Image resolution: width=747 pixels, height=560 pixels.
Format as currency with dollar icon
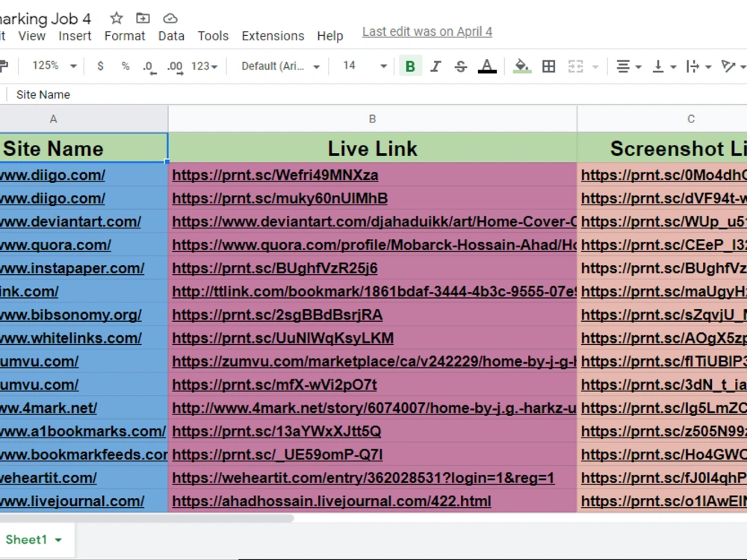pos(100,66)
